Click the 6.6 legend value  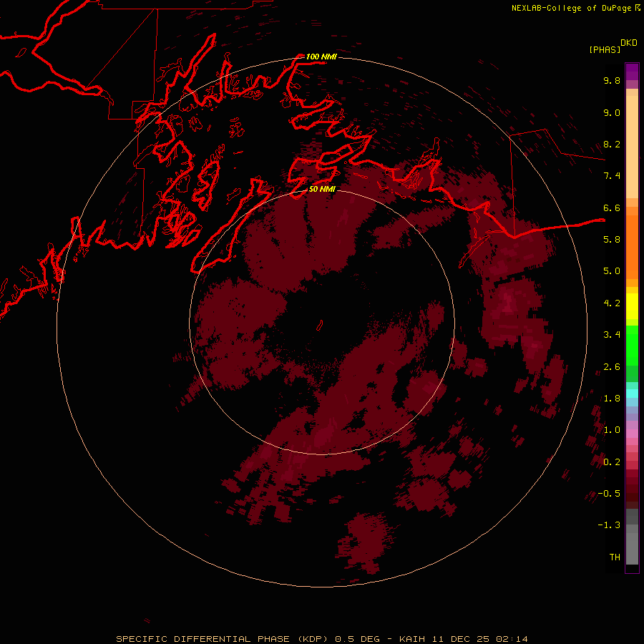pyautogui.click(x=612, y=208)
